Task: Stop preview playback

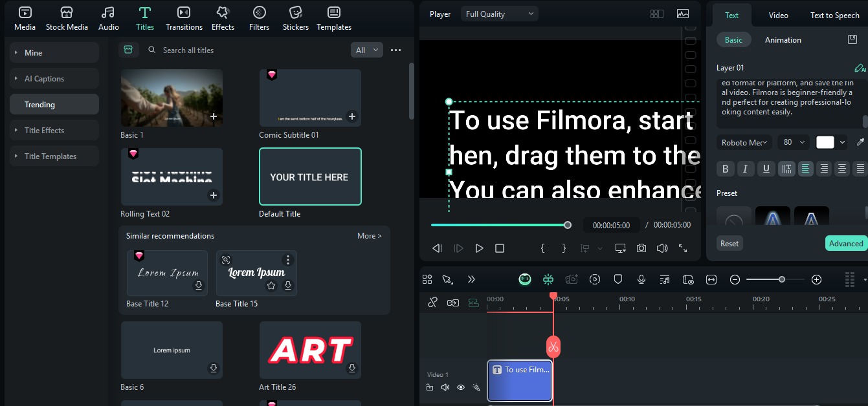Action: pyautogui.click(x=500, y=248)
